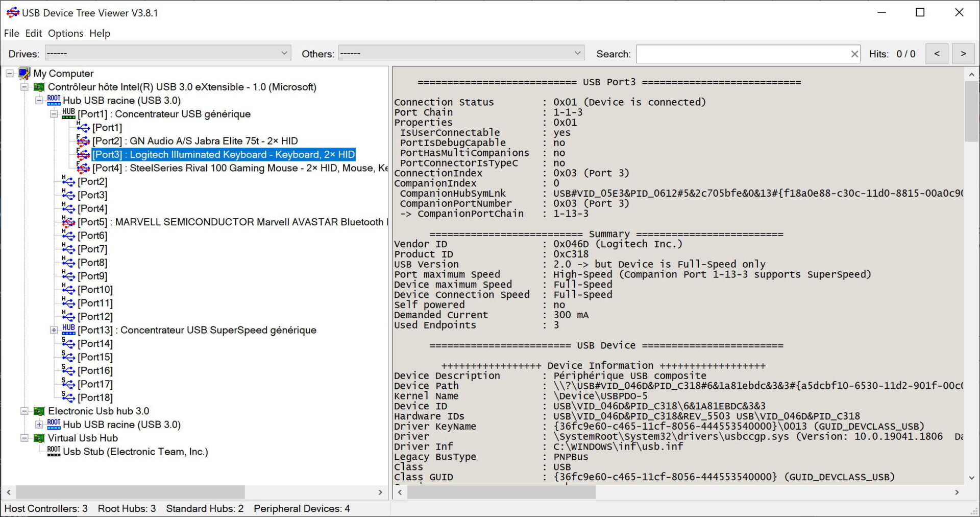Expand Hub USB racine under Electronic Usb hub
This screenshot has height=517, width=980.
(x=39, y=425)
